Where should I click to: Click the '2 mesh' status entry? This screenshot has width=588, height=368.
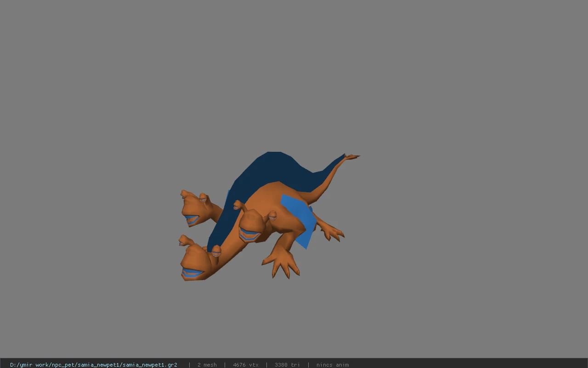tap(207, 365)
